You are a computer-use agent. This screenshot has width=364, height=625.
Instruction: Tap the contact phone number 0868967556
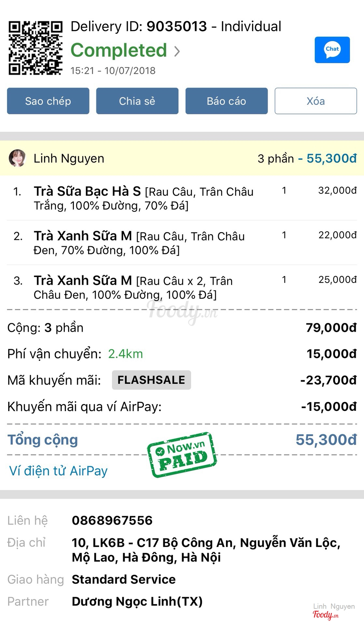112,520
